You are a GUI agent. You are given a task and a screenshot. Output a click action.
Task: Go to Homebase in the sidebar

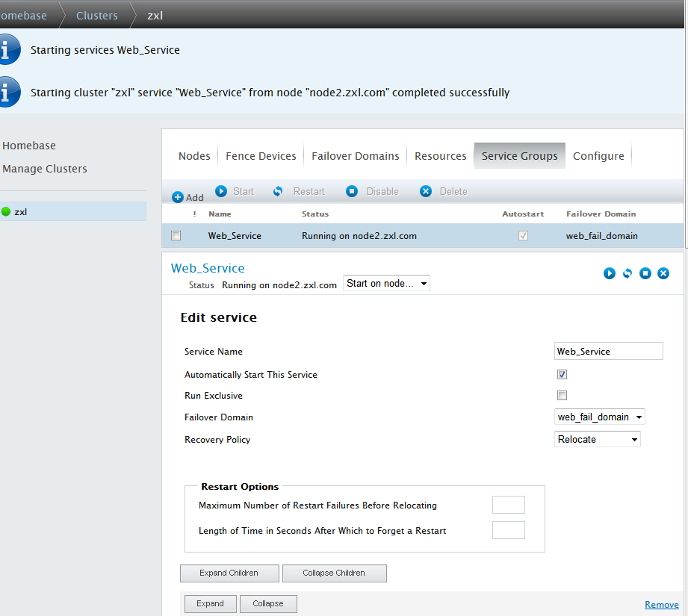point(29,146)
